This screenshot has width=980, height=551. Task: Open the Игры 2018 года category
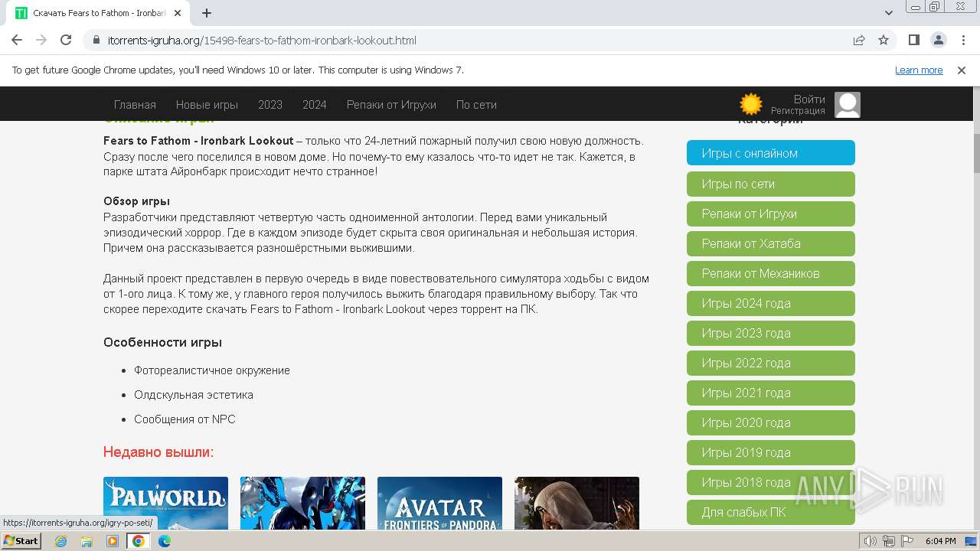coord(771,482)
